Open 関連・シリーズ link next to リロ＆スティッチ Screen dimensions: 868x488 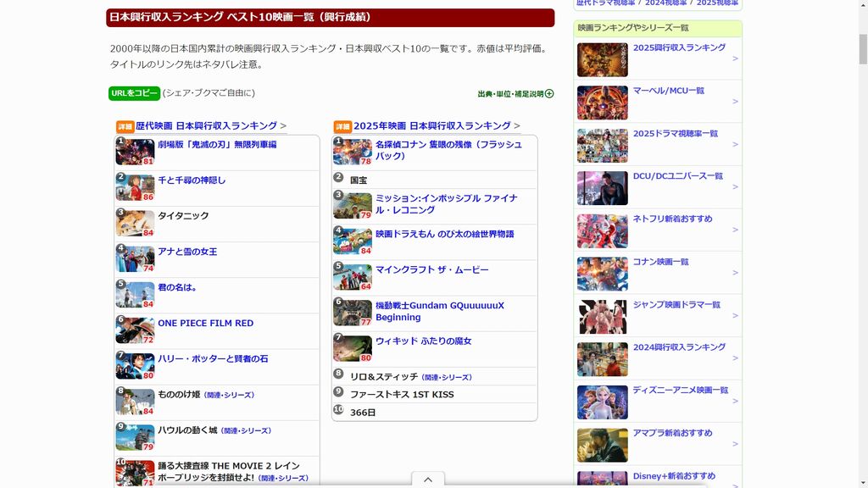447,377
